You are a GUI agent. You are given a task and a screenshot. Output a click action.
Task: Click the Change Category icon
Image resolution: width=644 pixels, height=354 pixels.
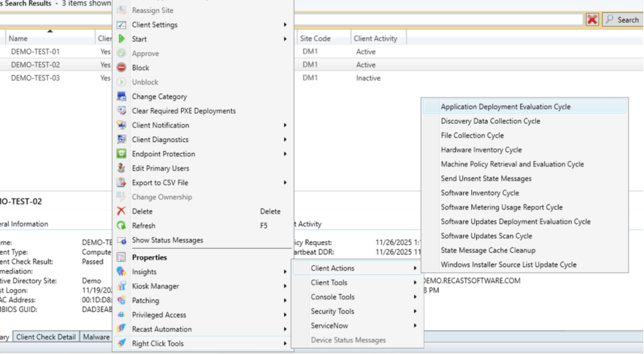(x=122, y=97)
